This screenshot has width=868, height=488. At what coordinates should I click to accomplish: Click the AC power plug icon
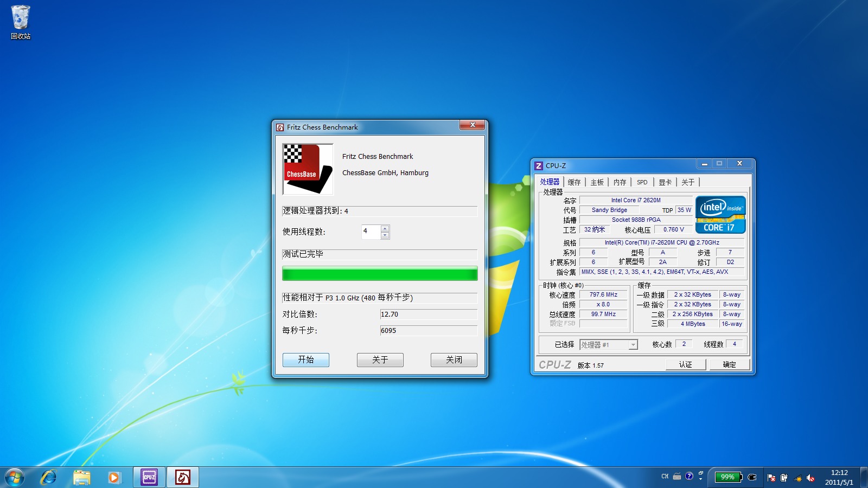pos(752,477)
